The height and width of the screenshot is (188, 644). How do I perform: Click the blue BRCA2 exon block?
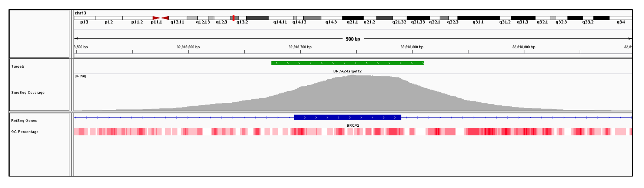(x=347, y=117)
